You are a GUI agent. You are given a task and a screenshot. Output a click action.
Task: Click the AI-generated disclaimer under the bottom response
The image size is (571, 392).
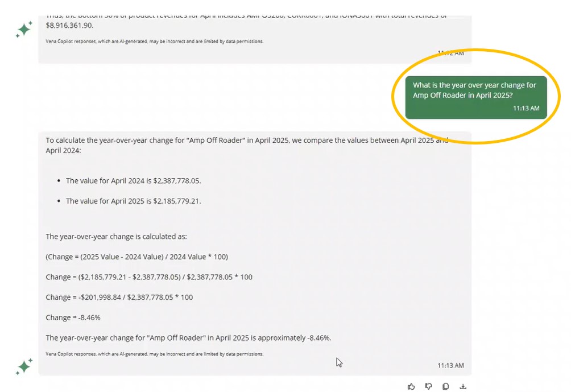click(x=154, y=354)
